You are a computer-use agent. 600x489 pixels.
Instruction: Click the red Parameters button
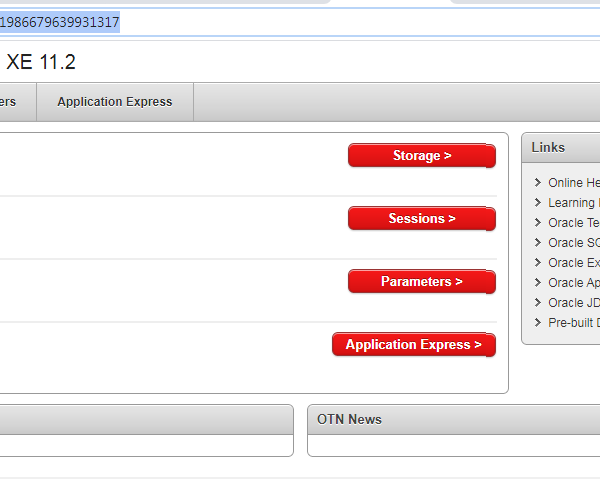click(422, 282)
